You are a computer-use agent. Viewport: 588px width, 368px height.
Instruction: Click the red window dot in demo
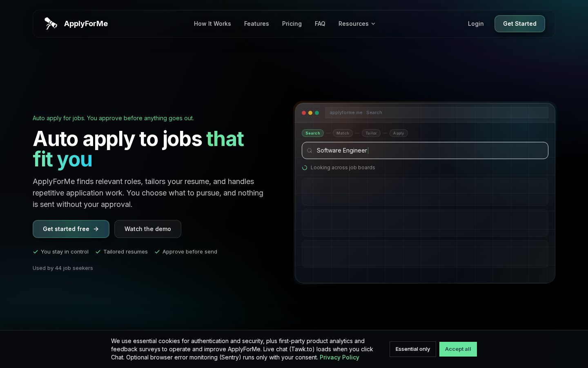pyautogui.click(x=304, y=113)
